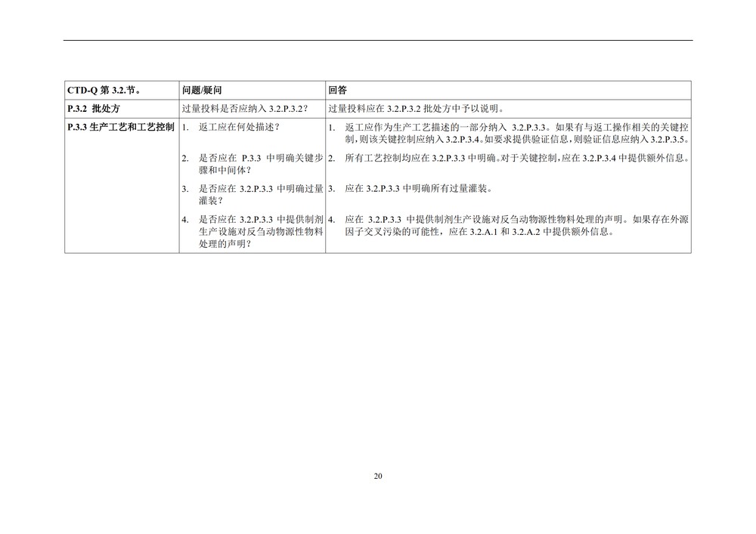The width and height of the screenshot is (756, 534).
Task: Click the page number 20
Action: (x=378, y=476)
